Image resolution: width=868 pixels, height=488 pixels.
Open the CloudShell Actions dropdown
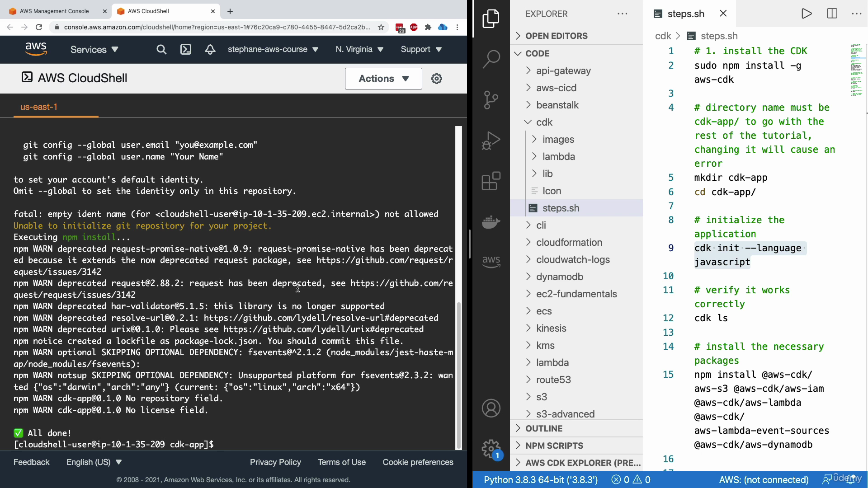pos(383,79)
